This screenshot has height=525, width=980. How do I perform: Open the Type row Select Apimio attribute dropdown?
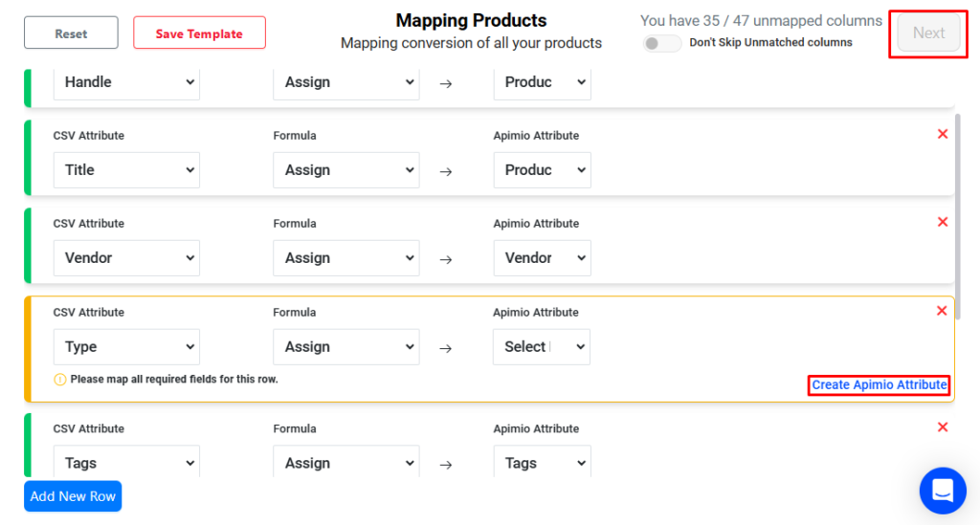[542, 347]
